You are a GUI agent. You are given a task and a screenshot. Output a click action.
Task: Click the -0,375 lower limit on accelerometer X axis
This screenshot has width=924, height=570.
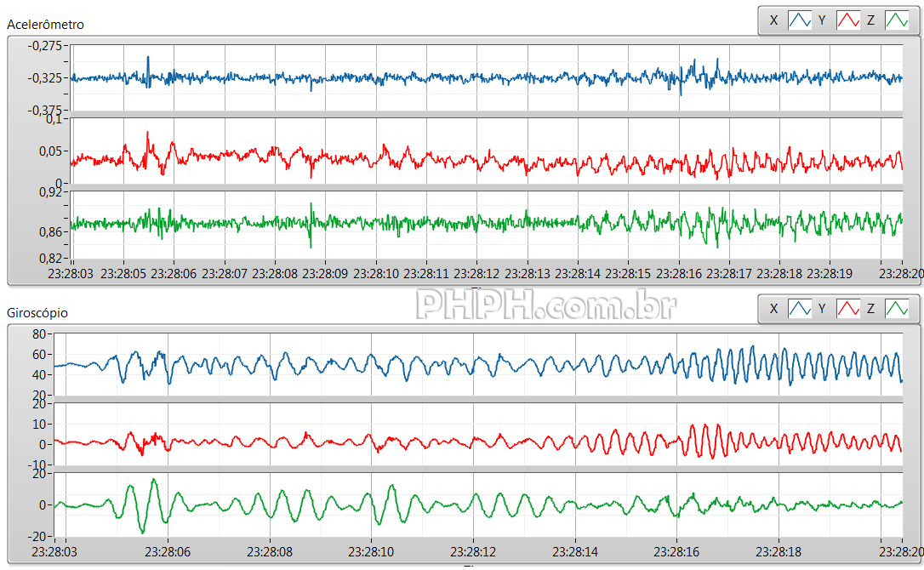[45, 111]
